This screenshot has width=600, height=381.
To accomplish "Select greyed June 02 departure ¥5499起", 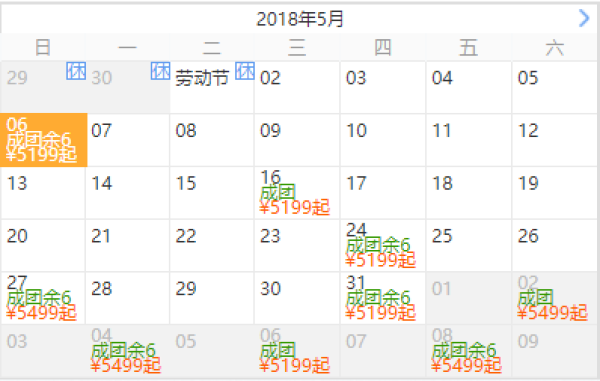I will (x=554, y=298).
